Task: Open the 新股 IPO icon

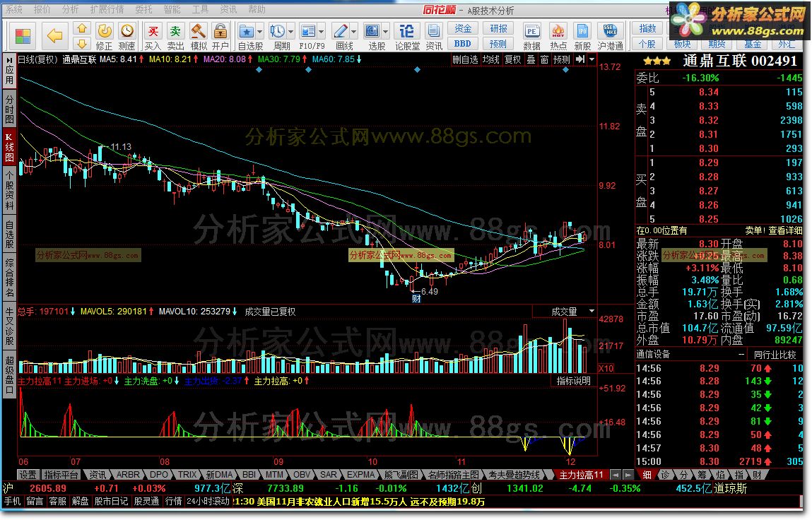Action: [582, 36]
